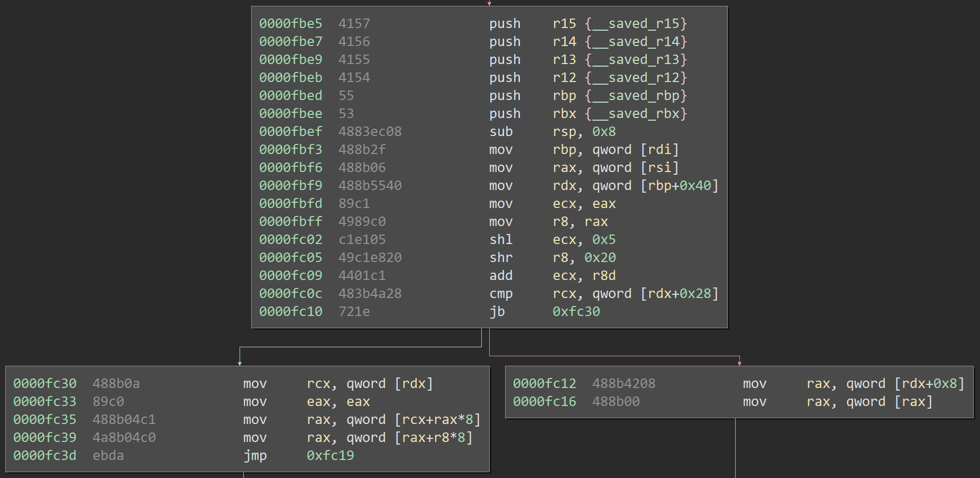Select address 0000fbee
The width and height of the screenshot is (980, 478).
point(290,114)
